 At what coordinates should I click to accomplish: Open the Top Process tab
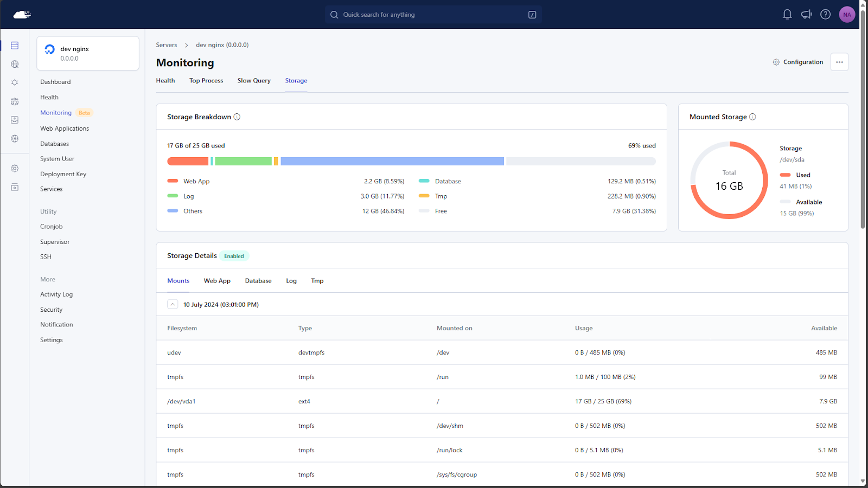click(x=206, y=81)
